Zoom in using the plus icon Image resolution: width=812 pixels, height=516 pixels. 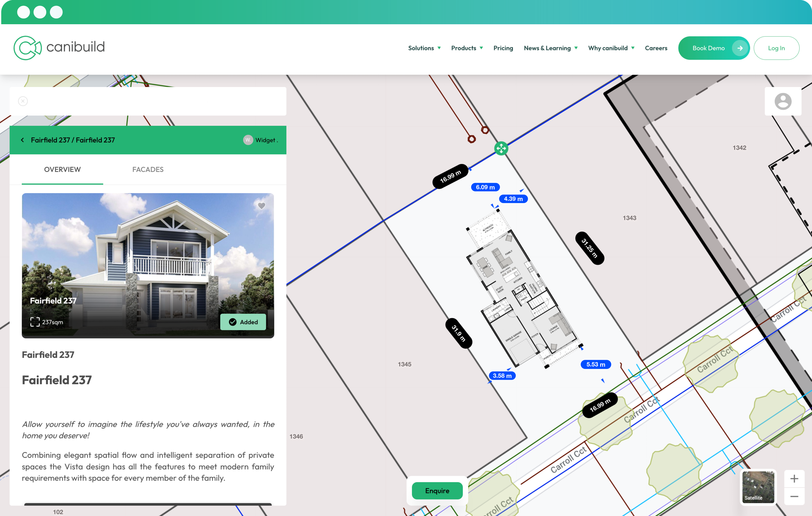coord(794,478)
